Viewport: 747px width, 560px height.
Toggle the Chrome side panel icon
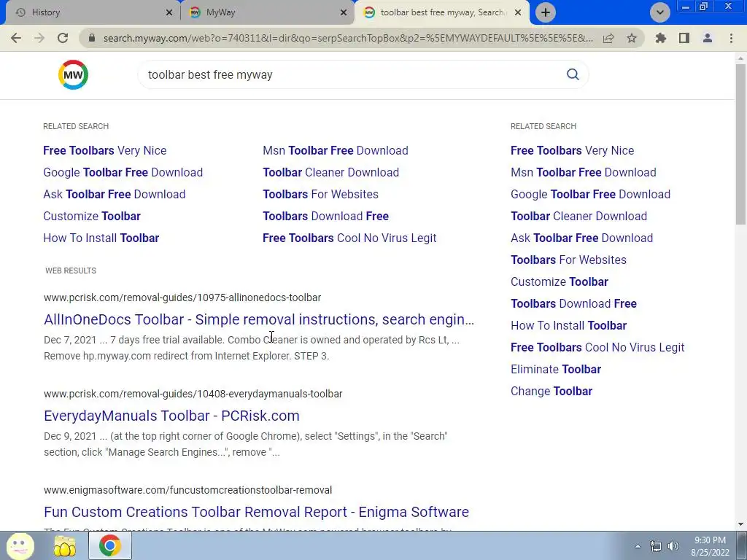click(684, 38)
